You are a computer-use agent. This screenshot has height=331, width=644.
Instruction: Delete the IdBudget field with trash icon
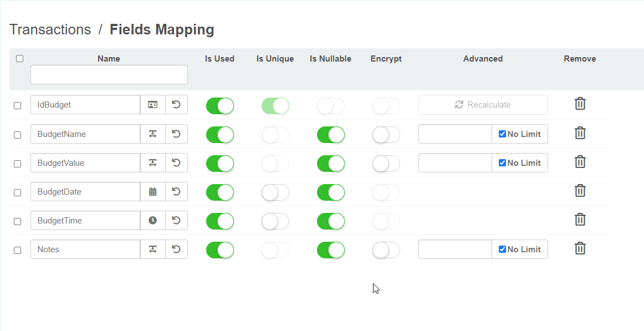coord(580,104)
